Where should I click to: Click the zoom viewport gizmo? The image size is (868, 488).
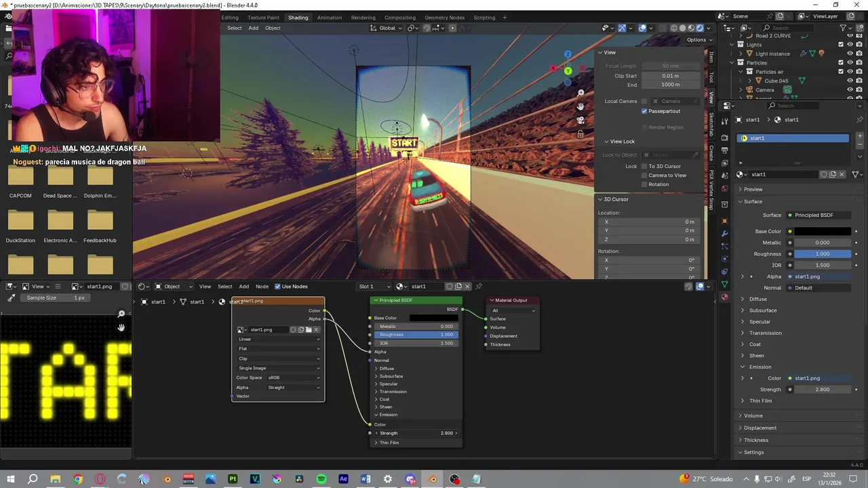(580, 93)
